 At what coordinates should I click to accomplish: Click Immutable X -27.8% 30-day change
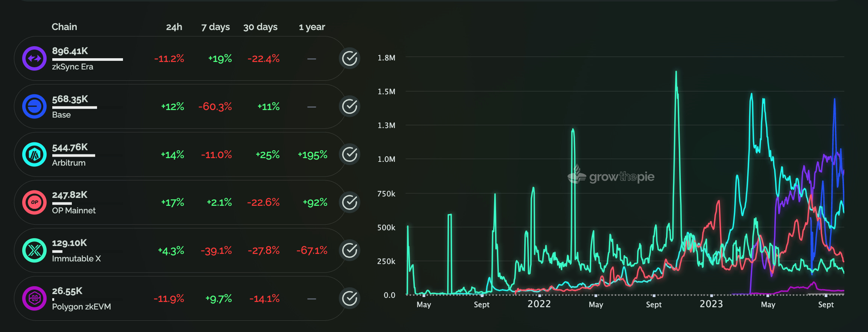coord(264,251)
